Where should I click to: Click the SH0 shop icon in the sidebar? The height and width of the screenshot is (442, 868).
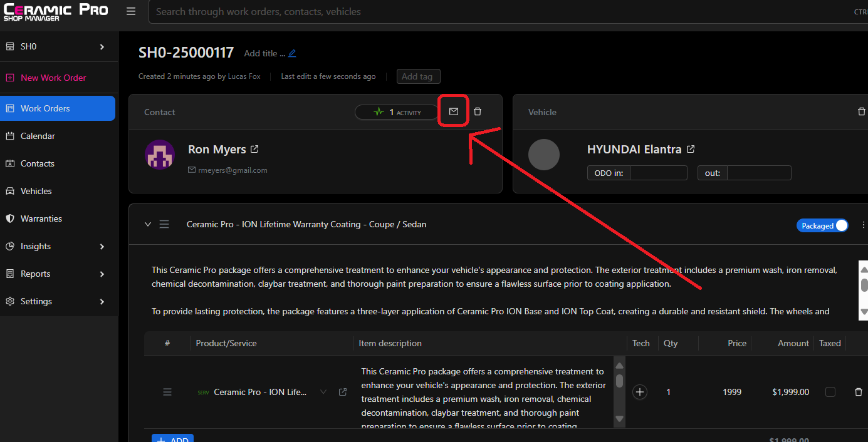10,46
